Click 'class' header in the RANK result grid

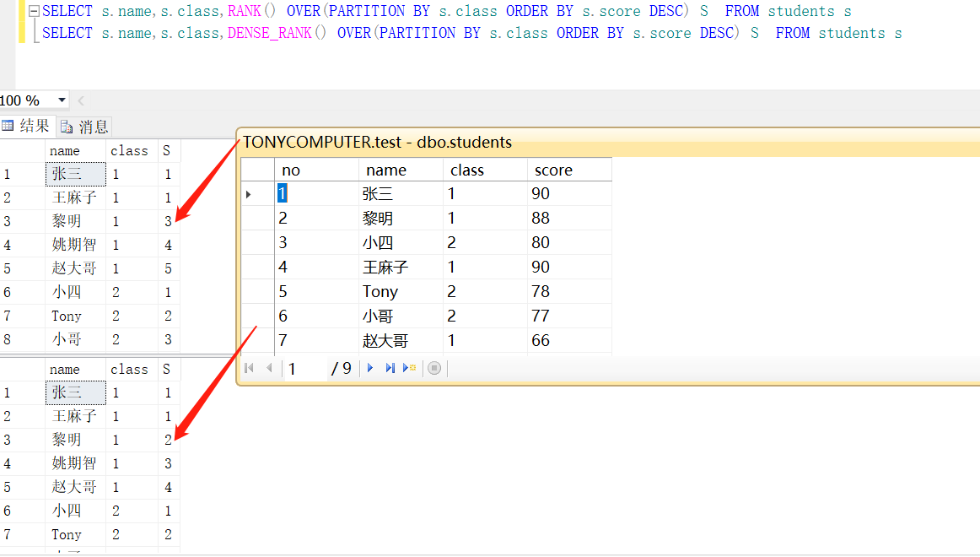coord(132,151)
